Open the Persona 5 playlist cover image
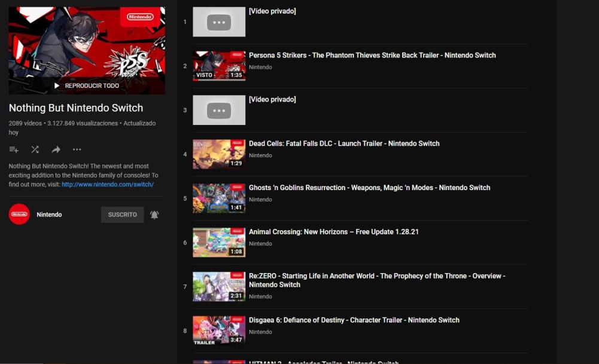Screen dimensions: 599x364 click(87, 50)
